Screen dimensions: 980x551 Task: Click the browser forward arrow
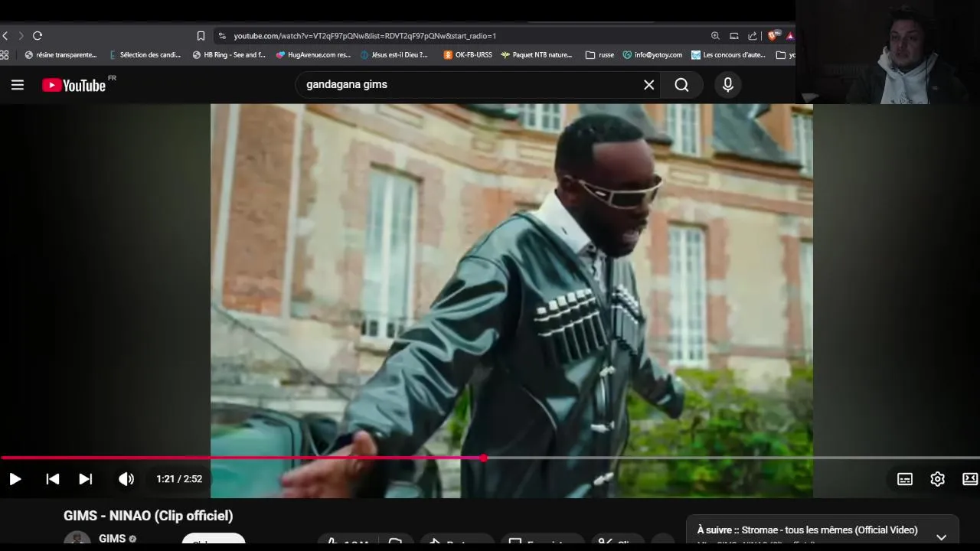coord(21,36)
